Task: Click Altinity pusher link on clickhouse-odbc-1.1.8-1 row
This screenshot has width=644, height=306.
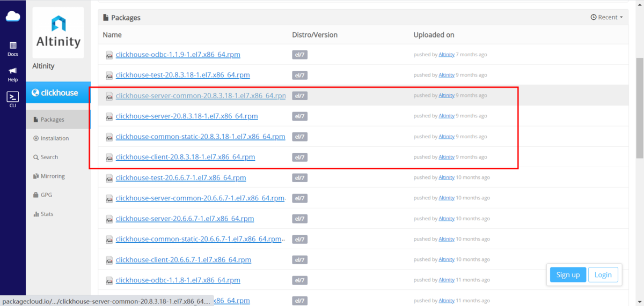Action: (x=447, y=280)
